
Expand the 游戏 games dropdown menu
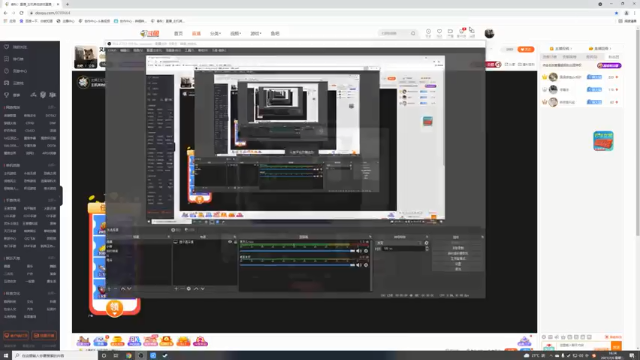[256, 33]
